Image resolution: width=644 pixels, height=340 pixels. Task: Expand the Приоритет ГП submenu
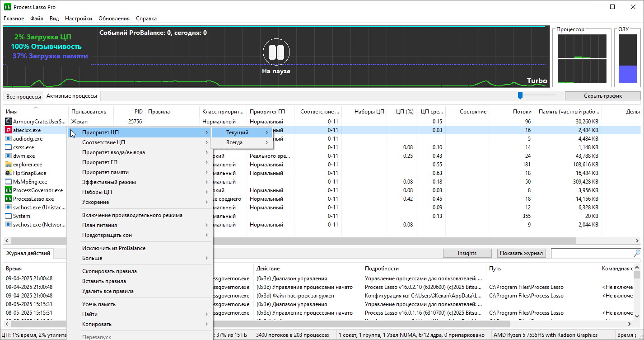coord(140,162)
